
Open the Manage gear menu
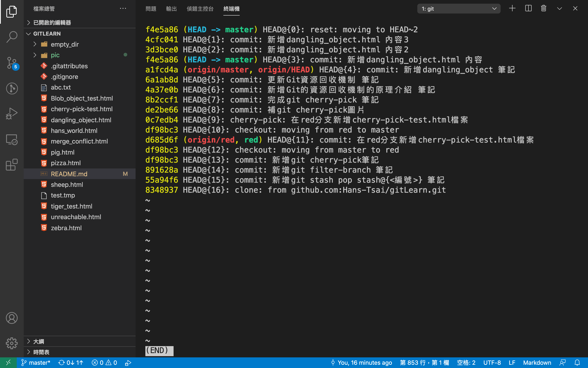12,343
